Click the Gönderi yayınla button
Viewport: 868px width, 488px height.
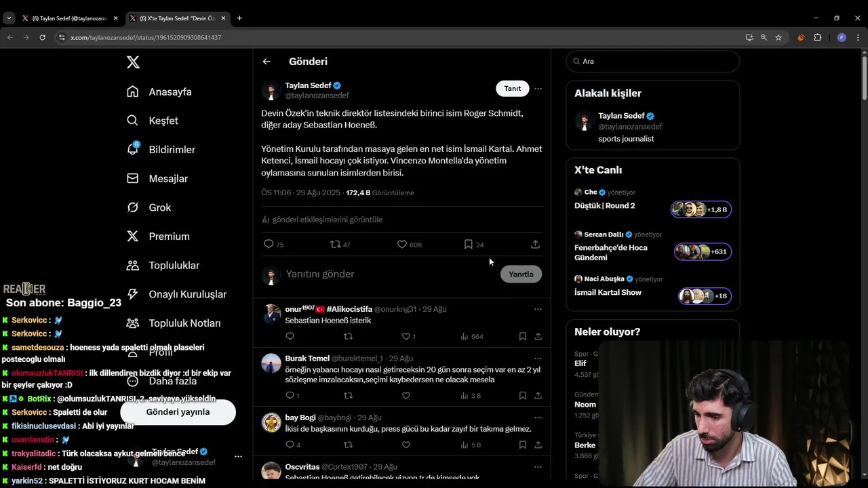coord(178,412)
